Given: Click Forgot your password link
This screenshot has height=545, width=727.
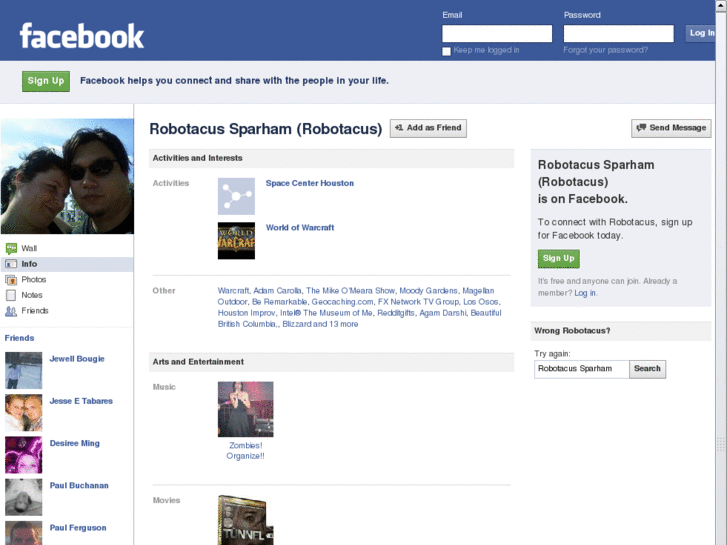Looking at the screenshot, I should pyautogui.click(x=606, y=50).
